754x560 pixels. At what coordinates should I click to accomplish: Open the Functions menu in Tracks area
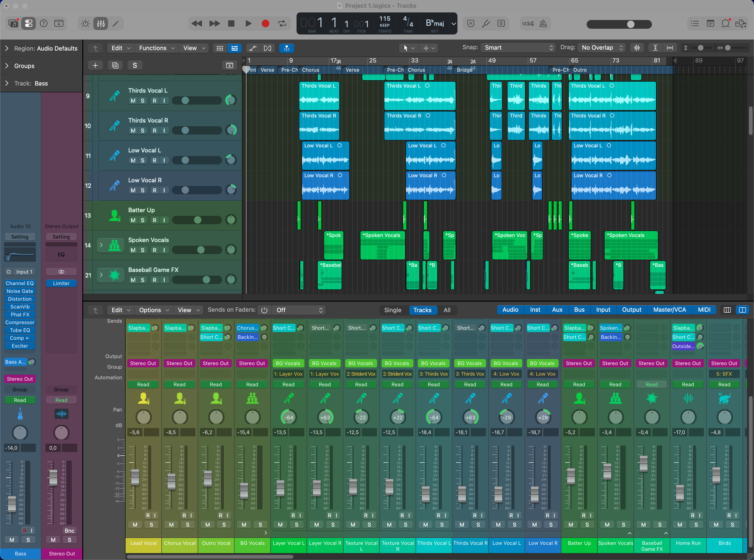[x=156, y=48]
